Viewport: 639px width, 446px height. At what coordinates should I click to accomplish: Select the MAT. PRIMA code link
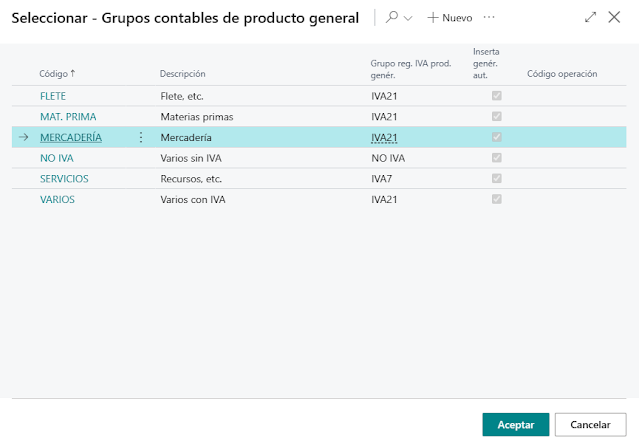point(68,117)
